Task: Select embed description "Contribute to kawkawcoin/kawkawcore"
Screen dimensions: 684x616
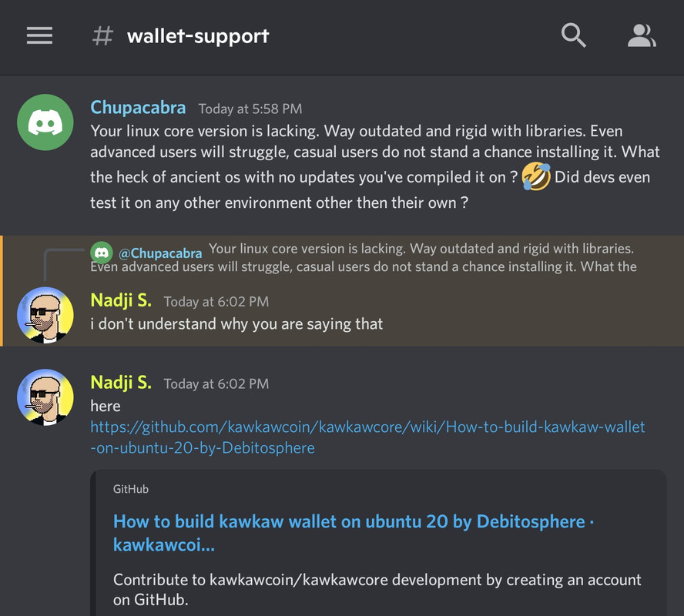Action: tap(377, 589)
